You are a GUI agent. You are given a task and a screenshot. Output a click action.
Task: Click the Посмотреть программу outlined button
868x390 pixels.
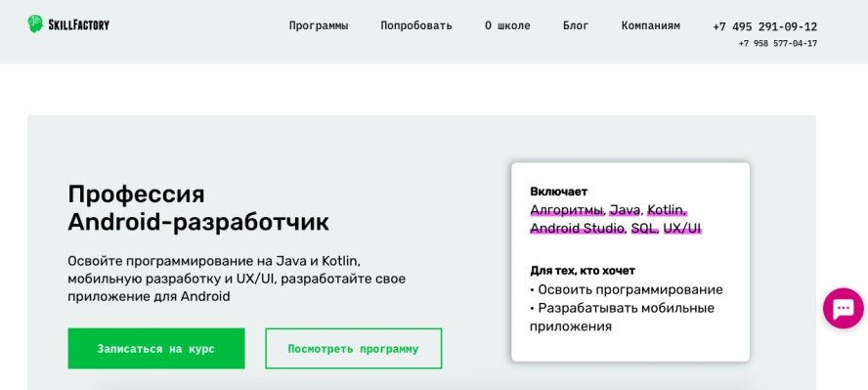pos(353,349)
